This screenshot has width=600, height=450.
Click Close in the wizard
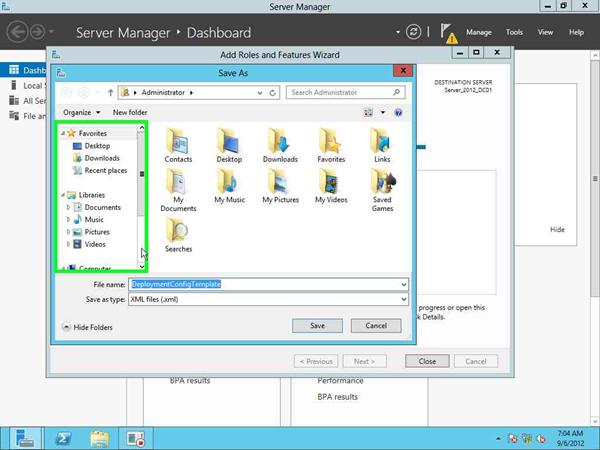[x=427, y=361]
